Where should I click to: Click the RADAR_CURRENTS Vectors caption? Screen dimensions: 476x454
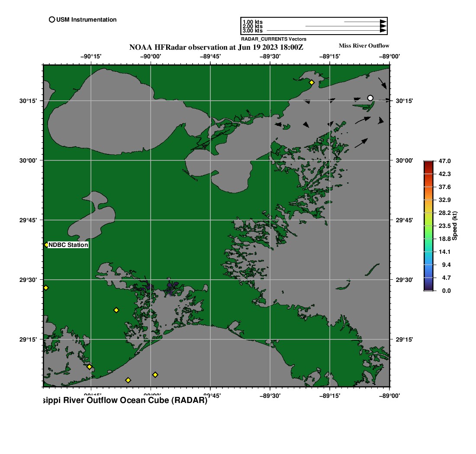pyautogui.click(x=273, y=39)
